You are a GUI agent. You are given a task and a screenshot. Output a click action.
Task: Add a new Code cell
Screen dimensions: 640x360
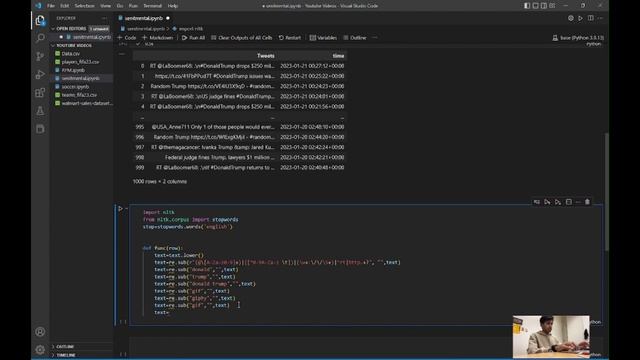[x=127, y=38]
